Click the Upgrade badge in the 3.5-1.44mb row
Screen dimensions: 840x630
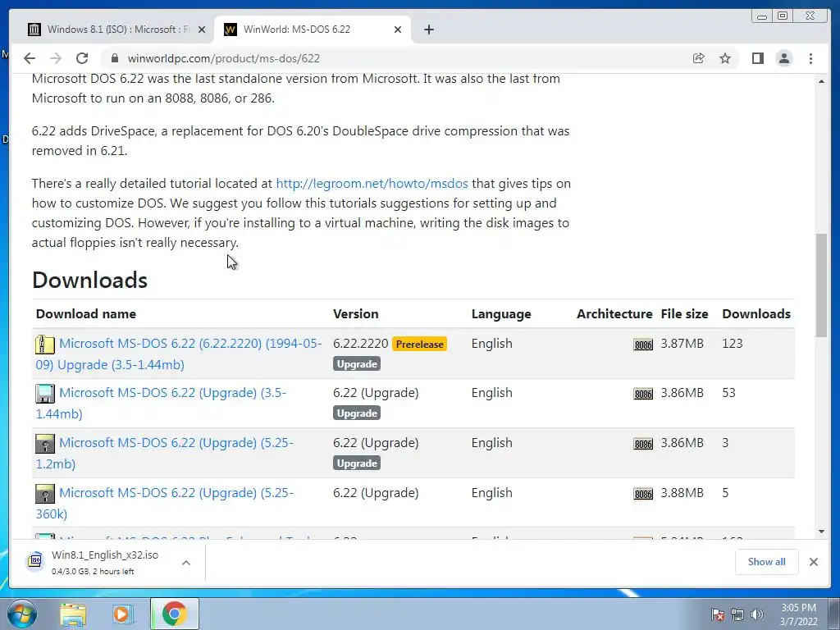(x=357, y=413)
